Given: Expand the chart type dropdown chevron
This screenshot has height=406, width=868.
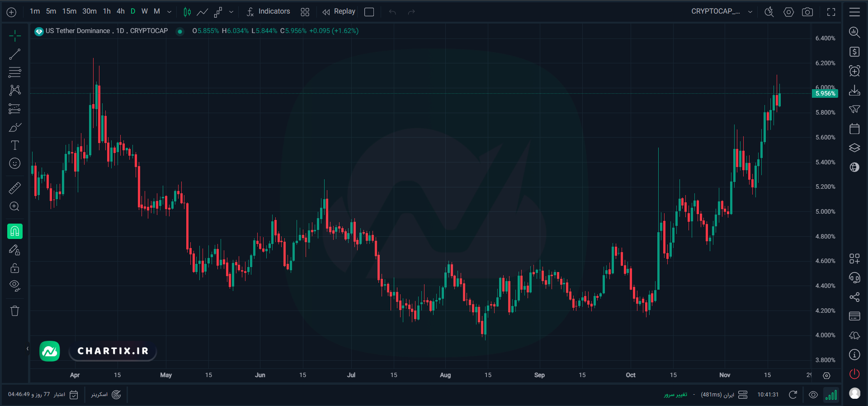Looking at the screenshot, I should [x=231, y=12].
